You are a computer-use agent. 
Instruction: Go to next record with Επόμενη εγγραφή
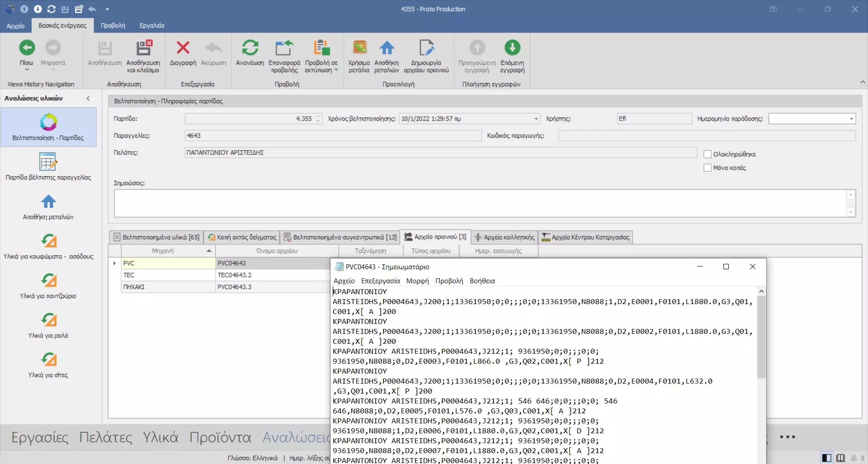click(512, 48)
